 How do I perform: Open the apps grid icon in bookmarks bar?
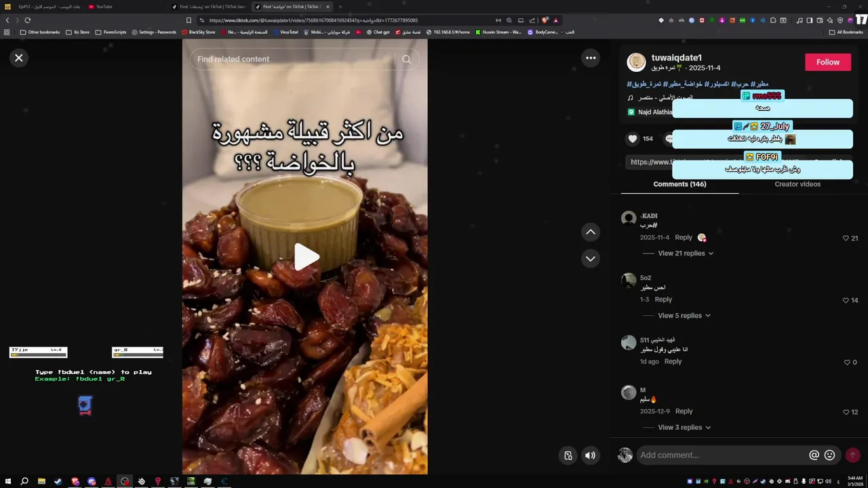click(x=7, y=32)
